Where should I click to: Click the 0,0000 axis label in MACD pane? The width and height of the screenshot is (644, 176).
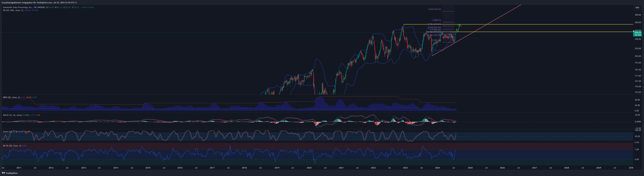(x=638, y=122)
